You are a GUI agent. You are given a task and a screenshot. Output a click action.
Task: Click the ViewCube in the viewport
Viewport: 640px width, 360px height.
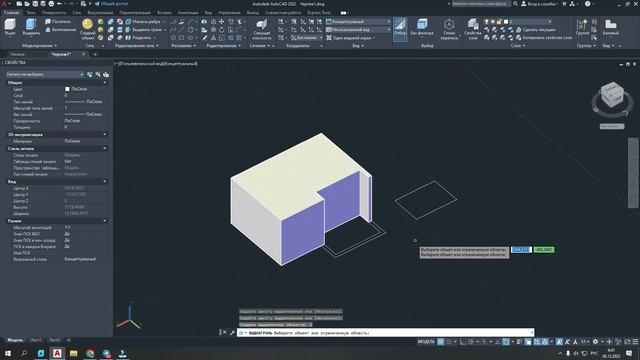coord(612,95)
